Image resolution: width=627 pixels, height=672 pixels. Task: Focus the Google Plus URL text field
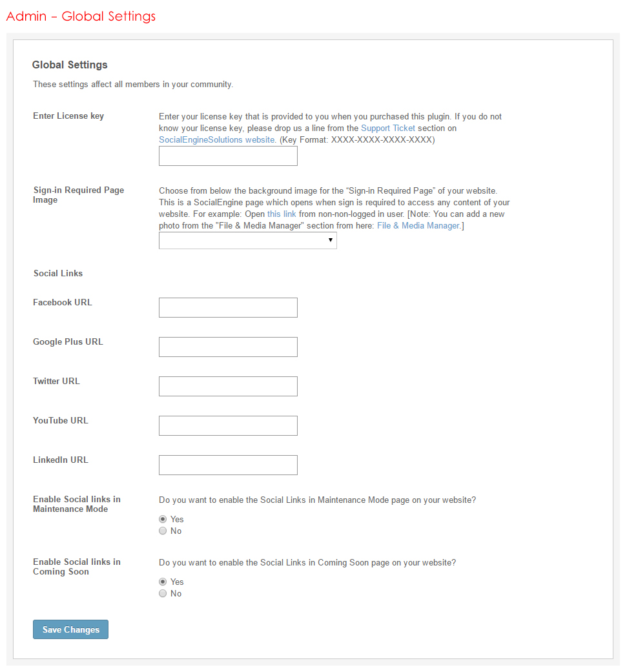coord(228,347)
